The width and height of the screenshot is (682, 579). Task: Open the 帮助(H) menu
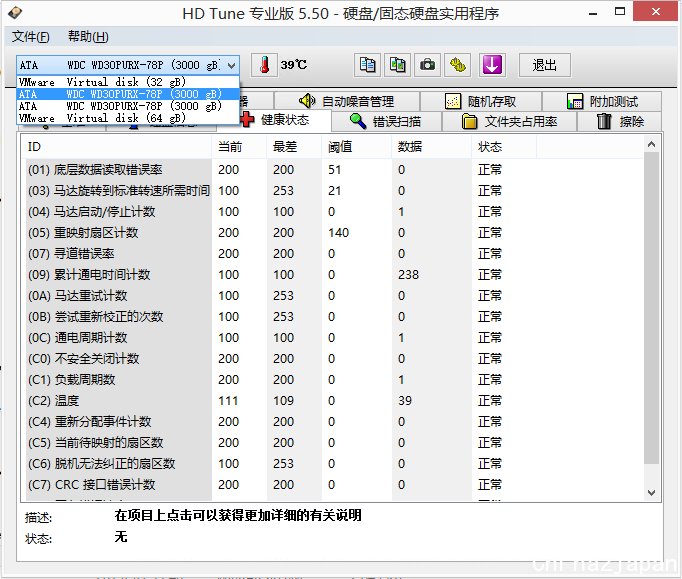coord(88,37)
